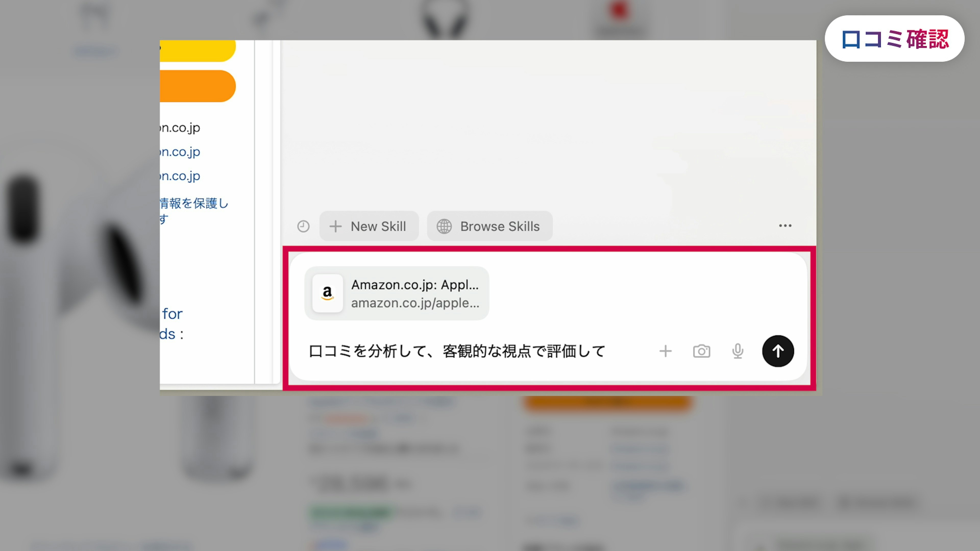Click the Browse Skills button

(x=490, y=226)
